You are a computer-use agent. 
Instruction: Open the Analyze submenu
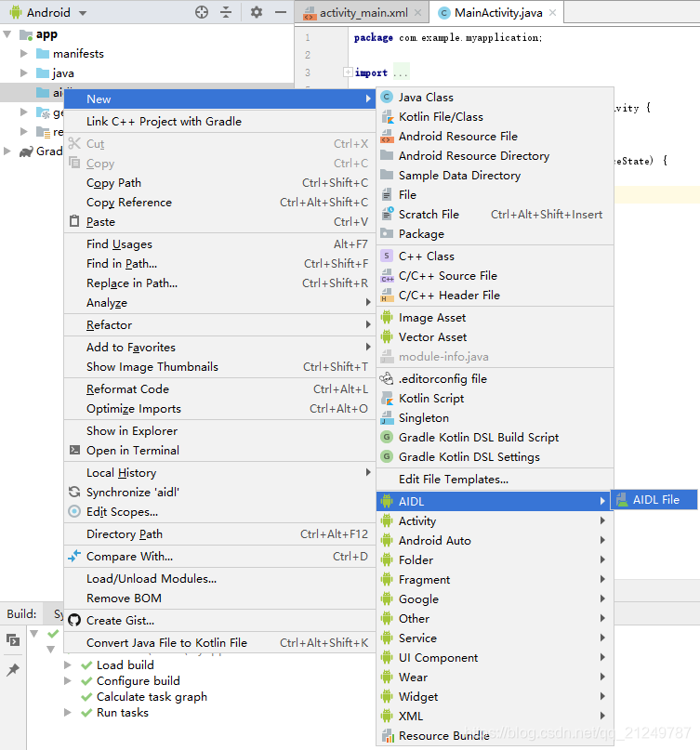[x=219, y=303]
